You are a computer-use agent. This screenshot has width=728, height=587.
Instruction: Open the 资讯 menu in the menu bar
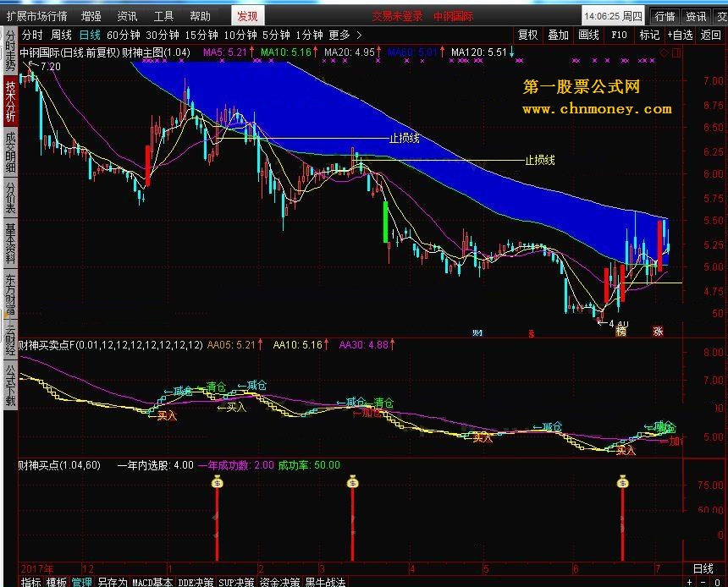(x=127, y=16)
